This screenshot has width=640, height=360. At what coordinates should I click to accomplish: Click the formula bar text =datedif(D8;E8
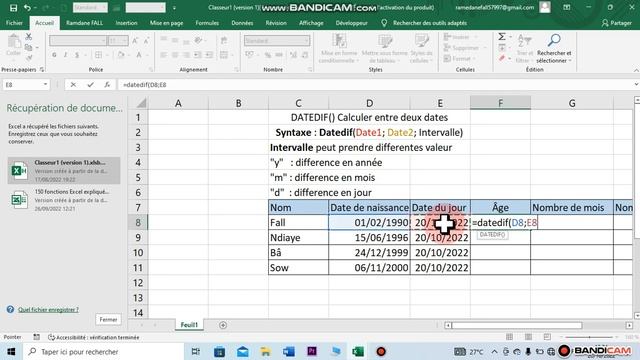[144, 84]
